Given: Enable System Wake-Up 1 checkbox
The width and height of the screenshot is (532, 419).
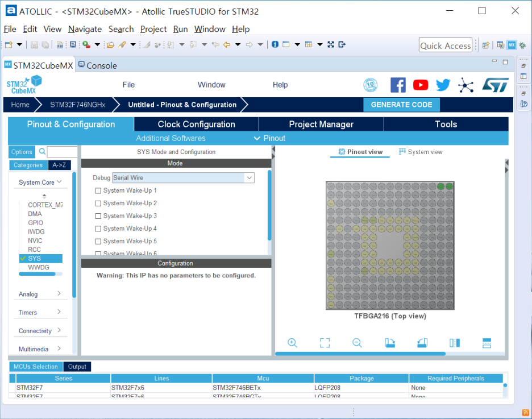Looking at the screenshot, I should click(x=98, y=190).
